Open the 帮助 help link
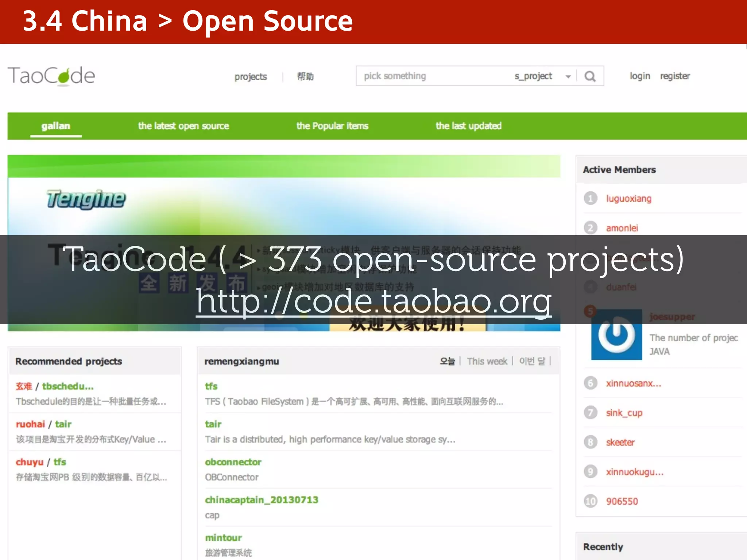This screenshot has width=747, height=560. coord(305,76)
